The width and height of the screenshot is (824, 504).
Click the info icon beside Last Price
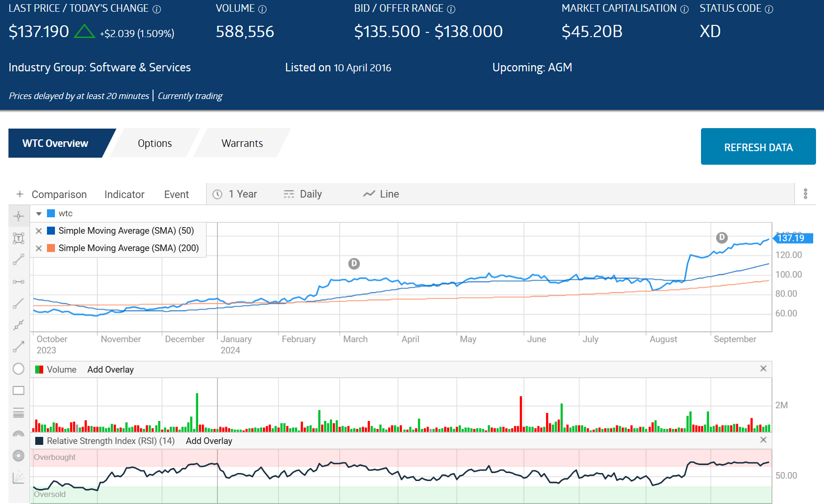coord(157,9)
